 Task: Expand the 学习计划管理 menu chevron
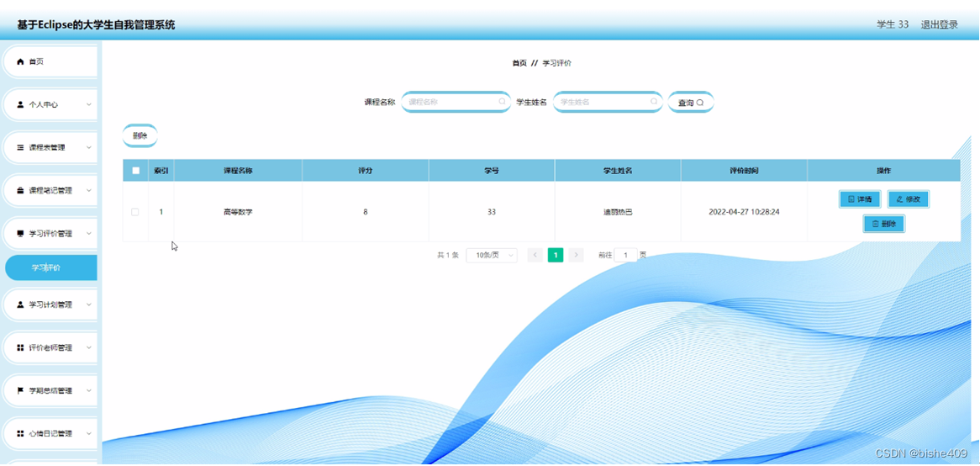[89, 304]
